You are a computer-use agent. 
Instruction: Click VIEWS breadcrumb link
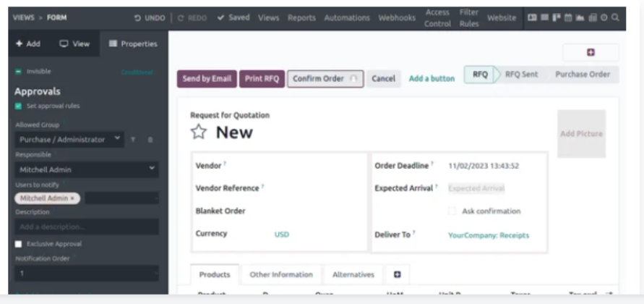(x=23, y=17)
